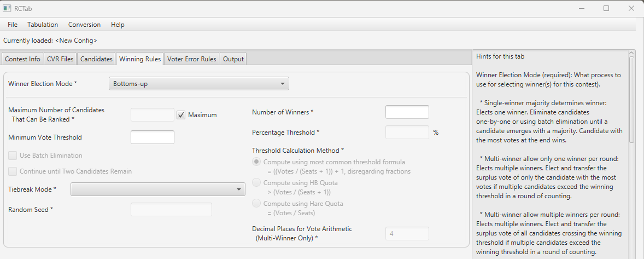Open the Conversion menu
This screenshot has width=644, height=259.
point(84,25)
